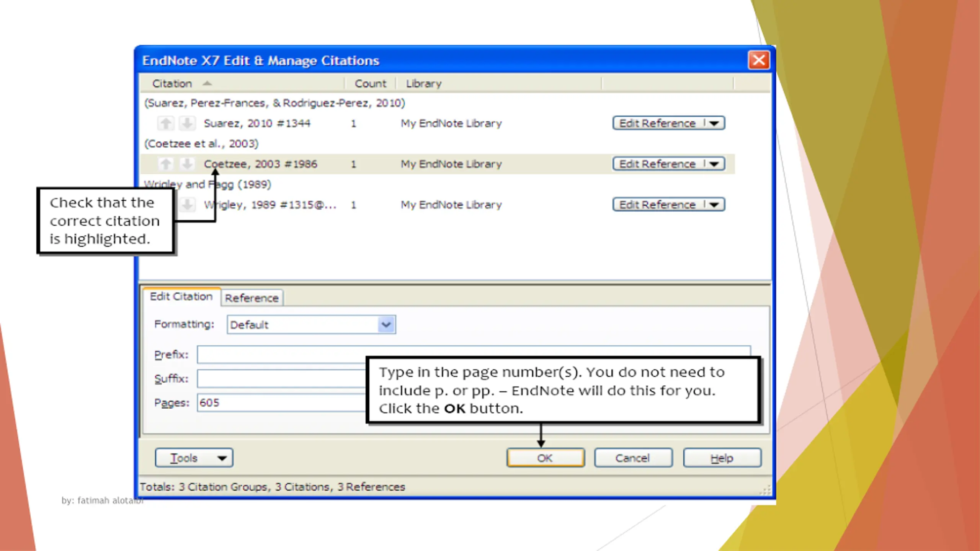This screenshot has height=551, width=980.
Task: Move the Suarez 2010 citation down
Action: pyautogui.click(x=187, y=123)
